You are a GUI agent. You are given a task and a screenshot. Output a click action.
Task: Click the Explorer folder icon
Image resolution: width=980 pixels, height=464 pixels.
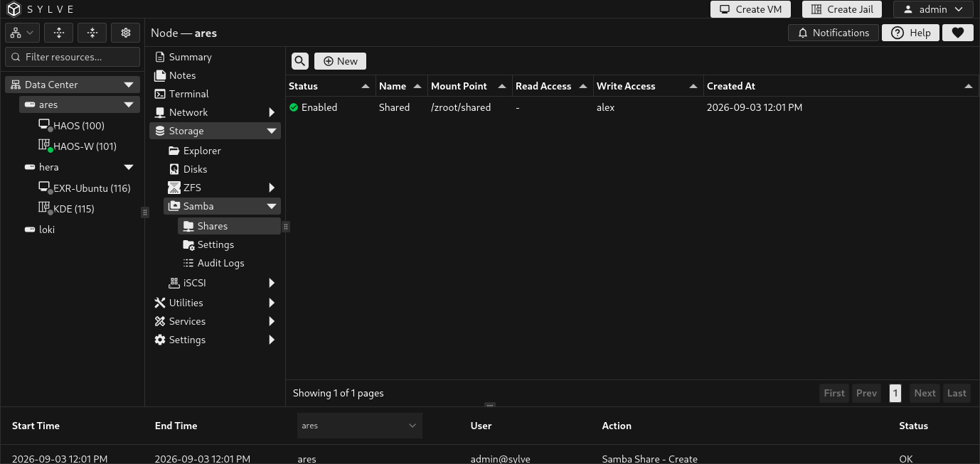174,151
